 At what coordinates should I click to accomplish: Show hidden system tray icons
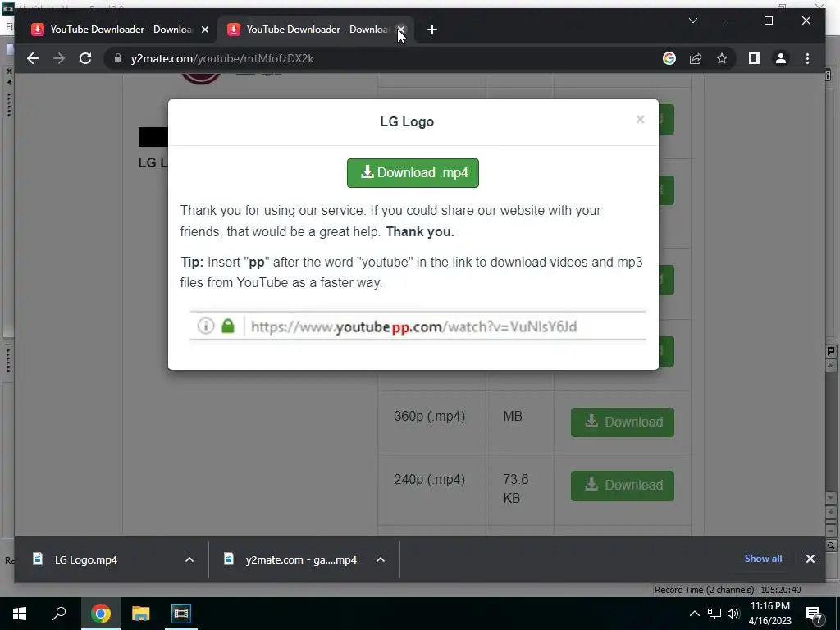tap(694, 614)
